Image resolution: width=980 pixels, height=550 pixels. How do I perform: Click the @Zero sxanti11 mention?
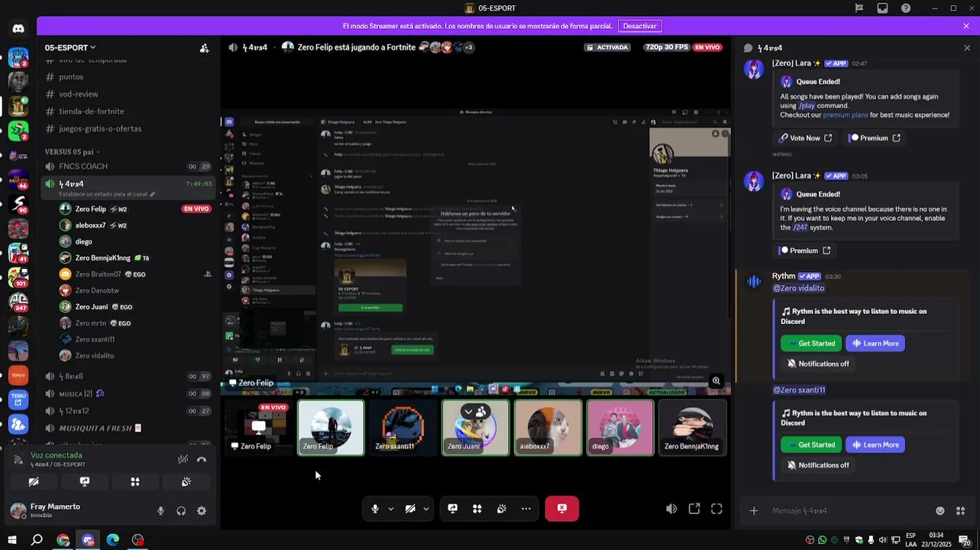(x=799, y=390)
